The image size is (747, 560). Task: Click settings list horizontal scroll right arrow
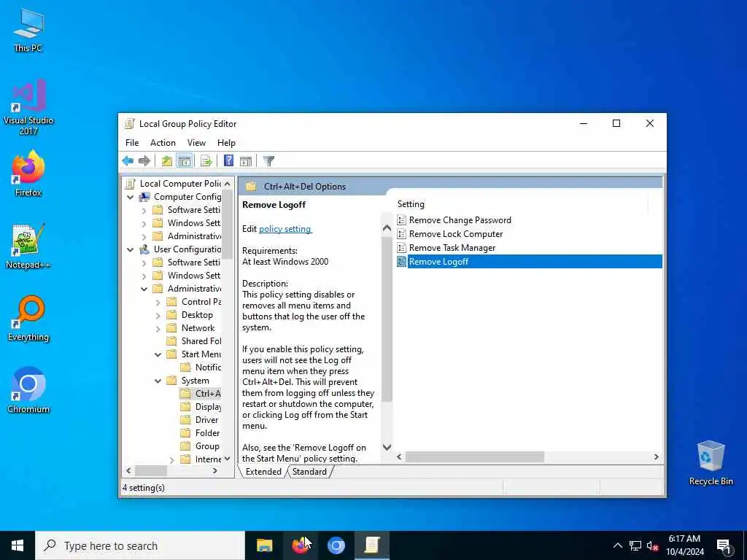[656, 456]
